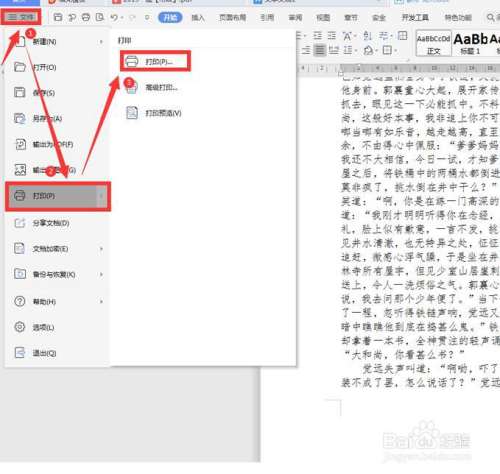The height and width of the screenshot is (474, 500).
Task: Click the print icon in quick access toolbar
Action: [x=86, y=17]
